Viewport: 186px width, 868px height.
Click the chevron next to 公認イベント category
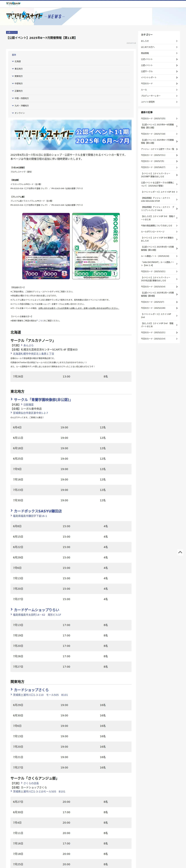tap(177, 65)
